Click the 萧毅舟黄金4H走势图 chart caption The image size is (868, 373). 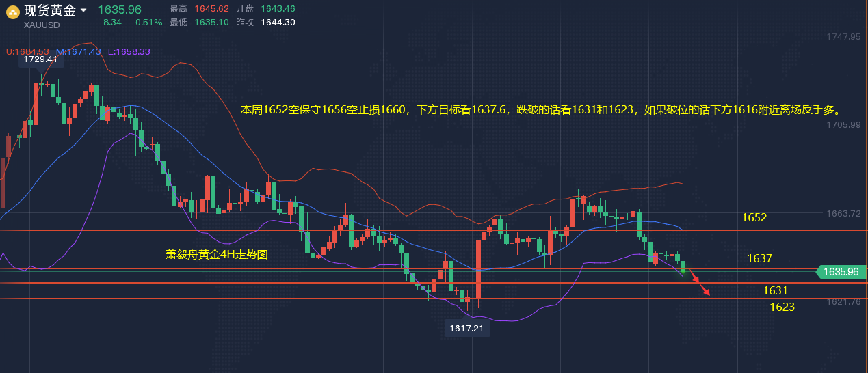(x=216, y=255)
